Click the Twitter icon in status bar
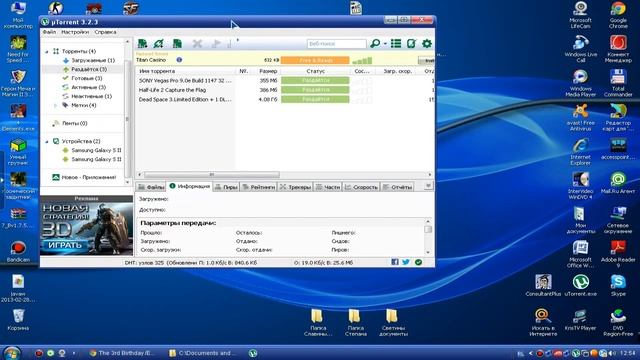The height and width of the screenshot is (360, 640). 406,262
